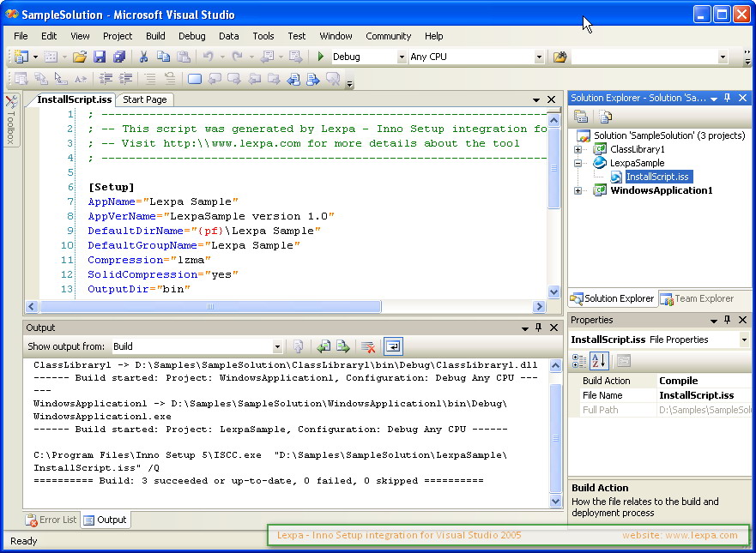Click the Navigate Forward icon

point(295,57)
